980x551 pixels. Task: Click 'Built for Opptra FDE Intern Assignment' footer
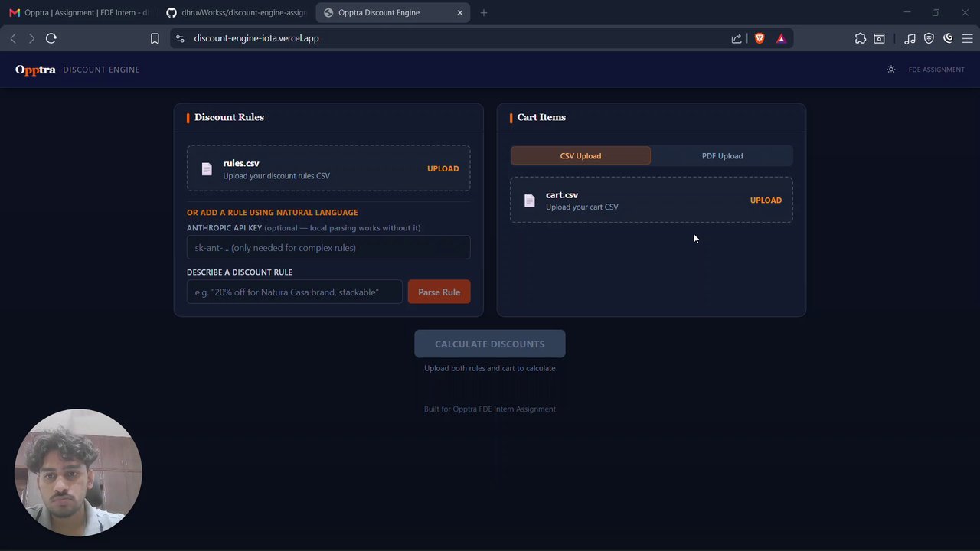point(490,409)
